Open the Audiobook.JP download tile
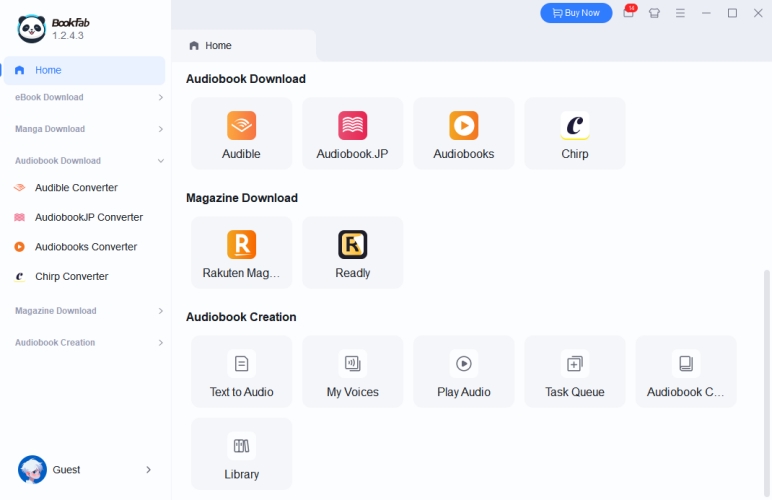This screenshot has width=772, height=500. [x=353, y=133]
